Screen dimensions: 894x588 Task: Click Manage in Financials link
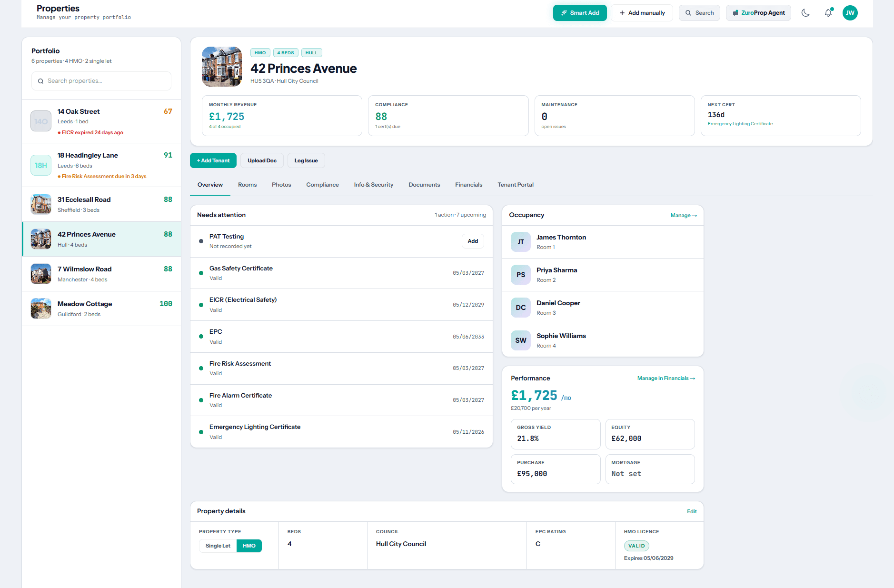pos(666,378)
